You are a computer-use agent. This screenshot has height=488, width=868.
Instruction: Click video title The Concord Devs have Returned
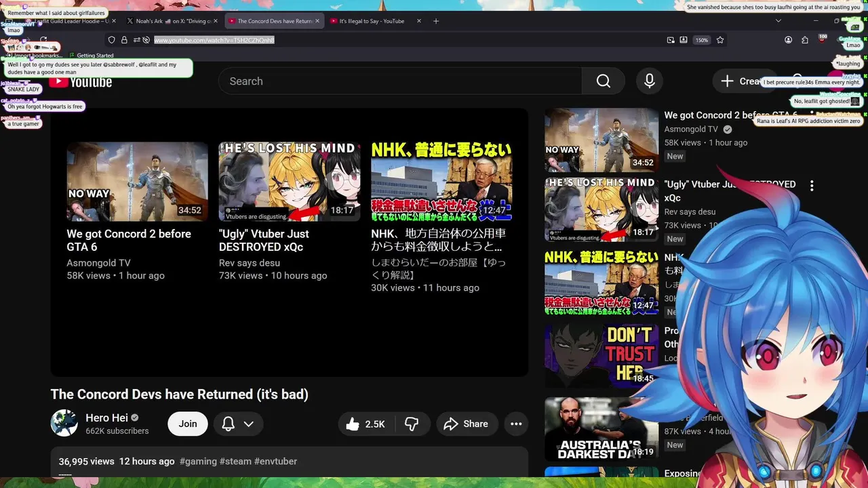179,394
